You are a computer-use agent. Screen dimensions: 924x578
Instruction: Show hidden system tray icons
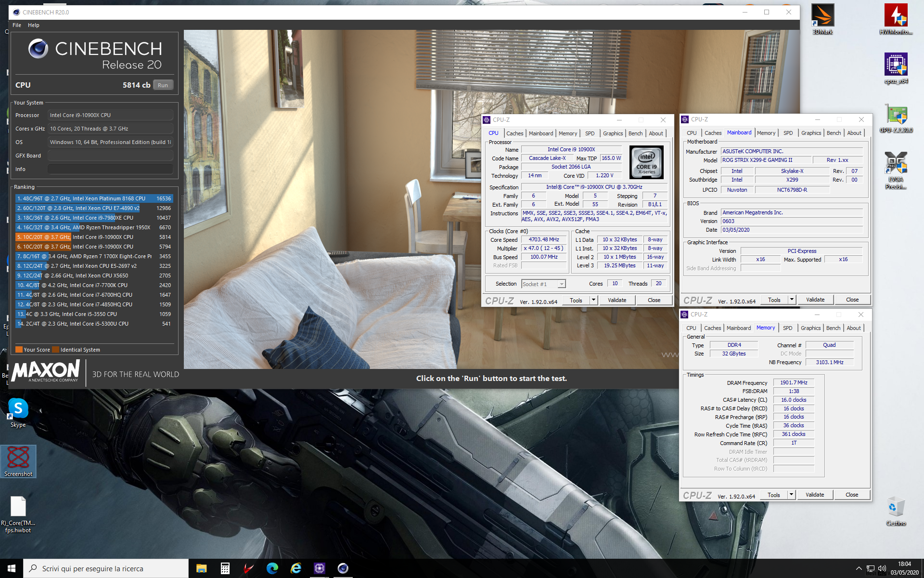coord(859,568)
